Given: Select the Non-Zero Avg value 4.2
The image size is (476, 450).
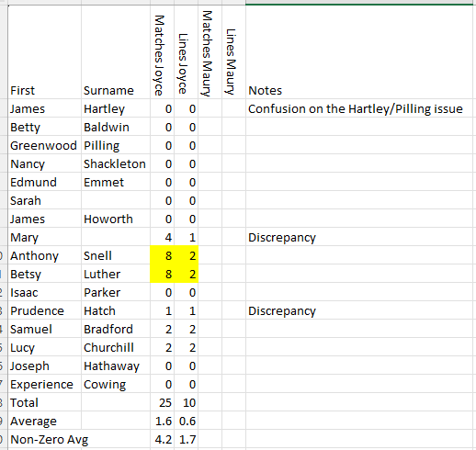Looking at the screenshot, I should click(x=163, y=439).
